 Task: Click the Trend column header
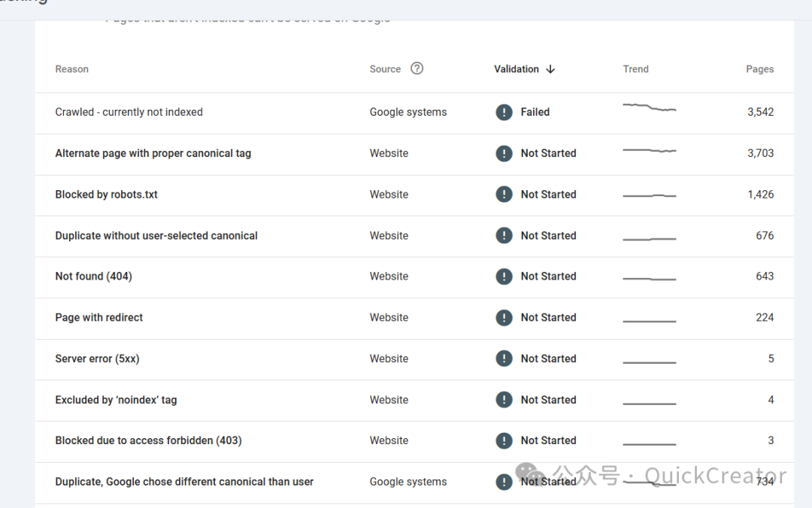coord(635,69)
